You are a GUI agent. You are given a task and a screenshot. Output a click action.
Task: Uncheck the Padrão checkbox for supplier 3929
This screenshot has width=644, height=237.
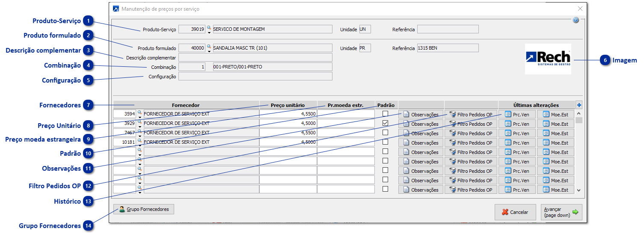(385, 123)
